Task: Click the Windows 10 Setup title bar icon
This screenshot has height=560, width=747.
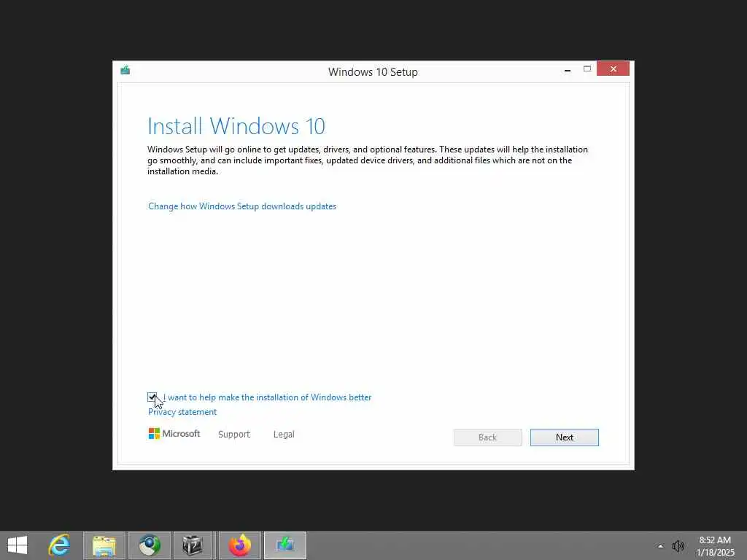Action: tap(125, 71)
